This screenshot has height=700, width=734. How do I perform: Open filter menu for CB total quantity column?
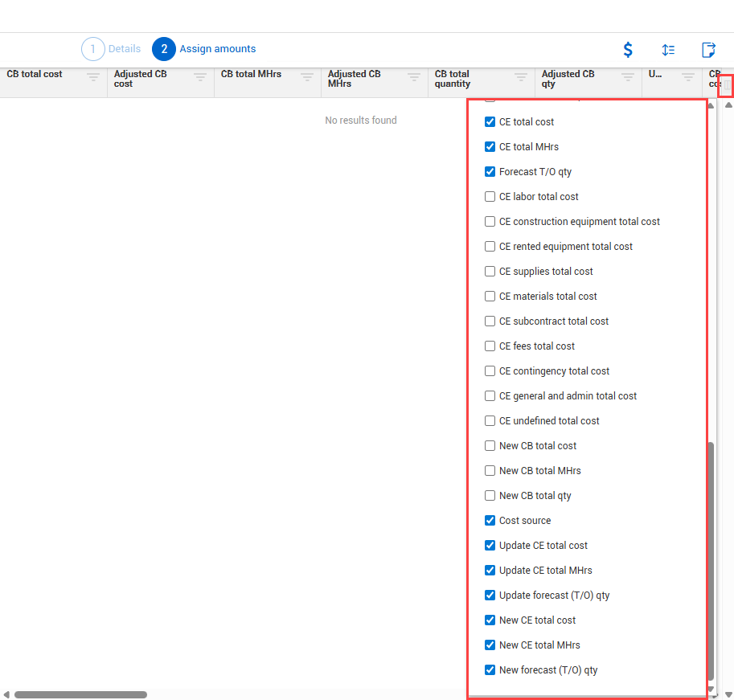tap(521, 77)
